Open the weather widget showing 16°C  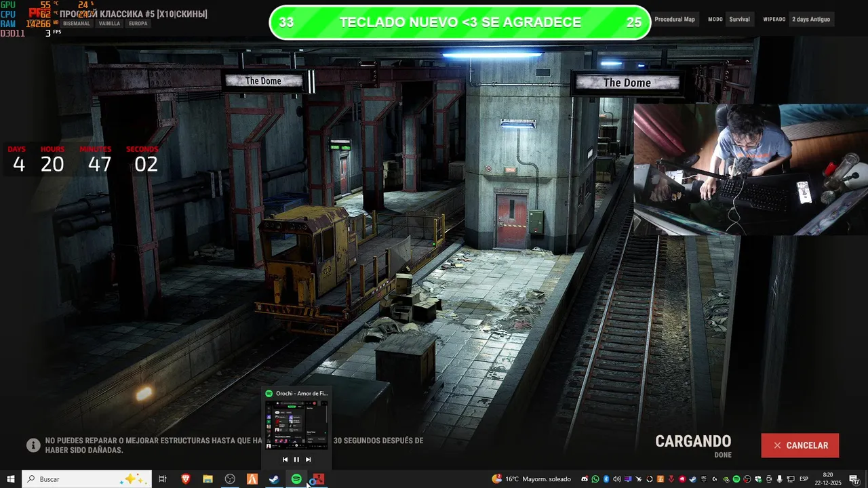coord(532,479)
